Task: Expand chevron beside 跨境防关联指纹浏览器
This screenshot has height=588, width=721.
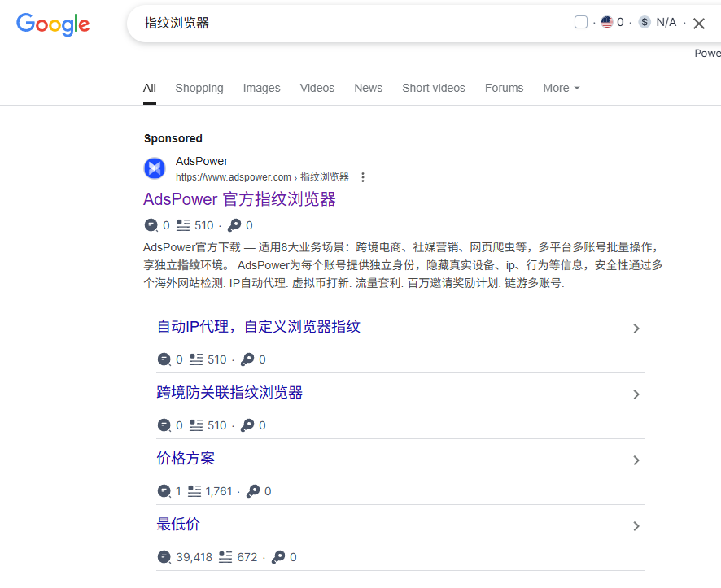Action: (636, 394)
